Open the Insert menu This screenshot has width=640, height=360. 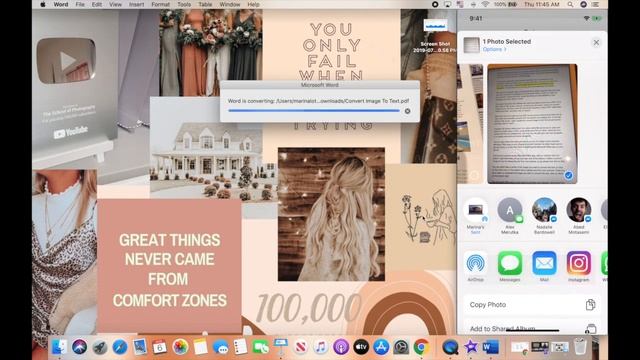(137, 4)
